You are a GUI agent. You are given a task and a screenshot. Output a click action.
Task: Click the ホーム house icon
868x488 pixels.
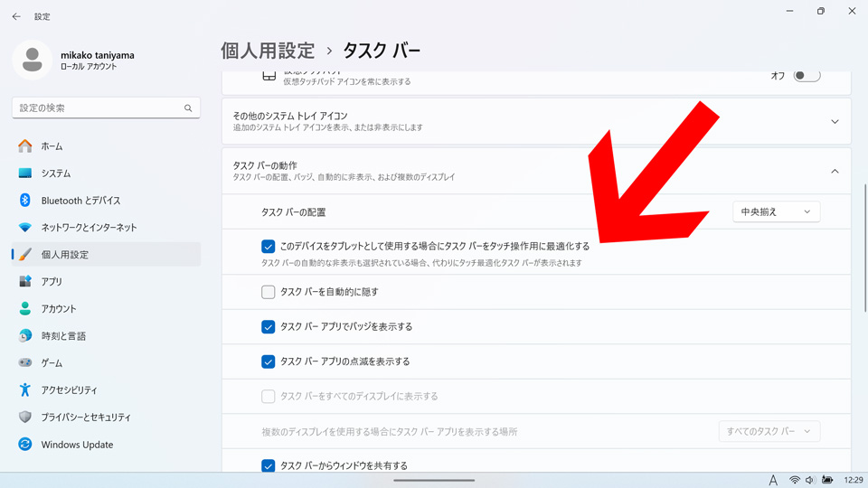pyautogui.click(x=25, y=146)
